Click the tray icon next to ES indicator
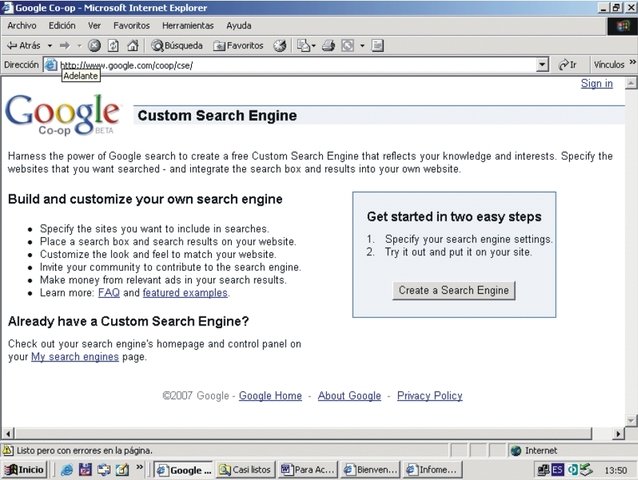 (572, 470)
